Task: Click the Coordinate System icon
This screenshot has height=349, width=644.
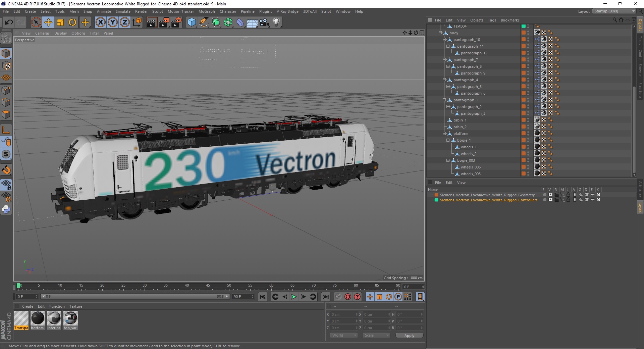Action: (x=137, y=22)
